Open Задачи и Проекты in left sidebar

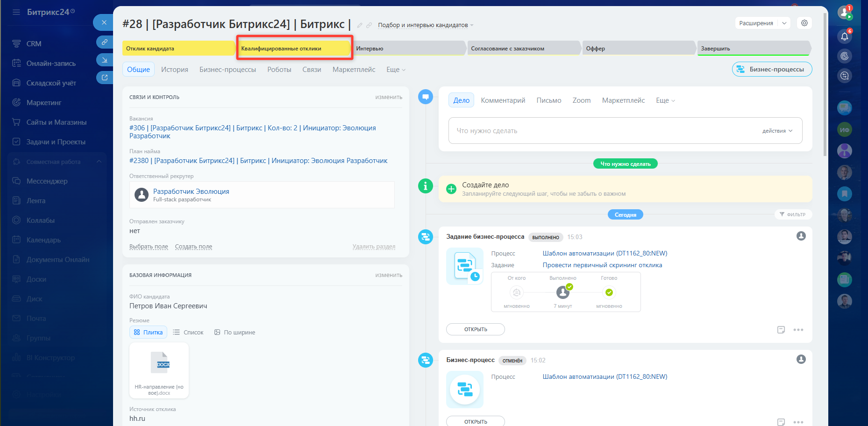tap(56, 142)
